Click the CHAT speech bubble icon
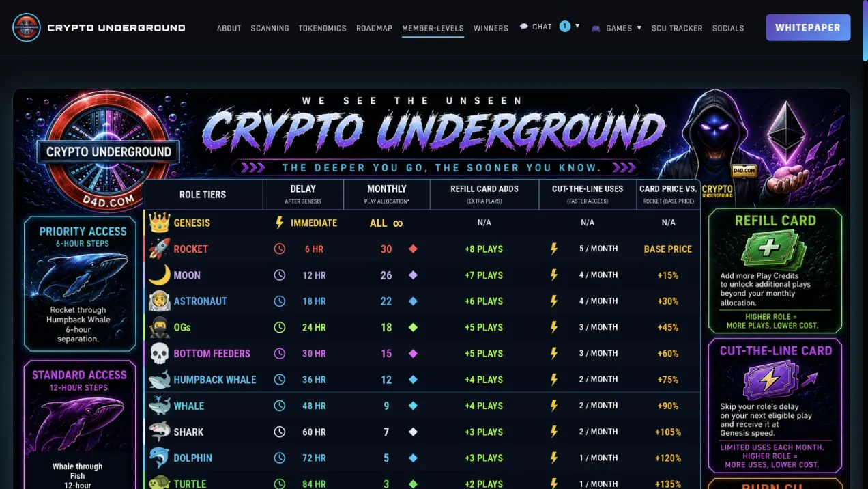This screenshot has height=489, width=868. click(x=523, y=27)
